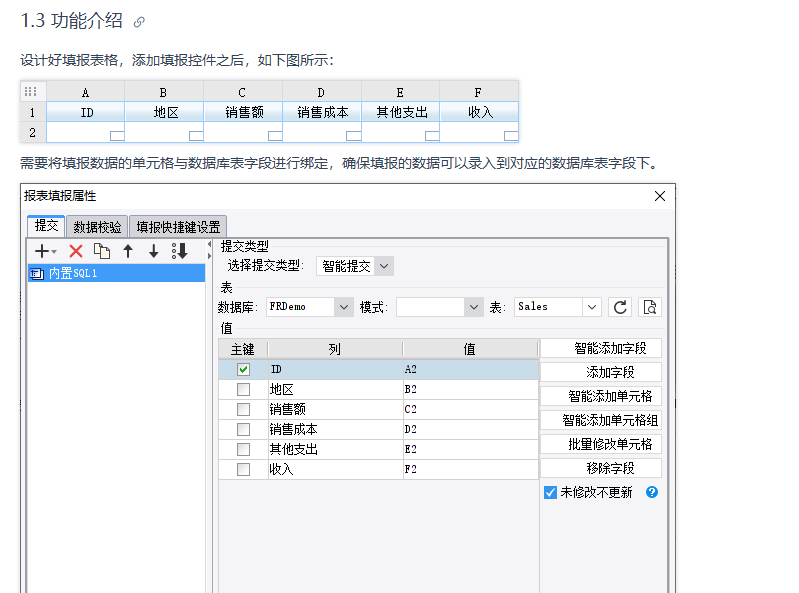Image resolution: width=799 pixels, height=593 pixels.
Task: Click spreadsheet header cell 销售额 in row 1
Action: click(x=243, y=112)
